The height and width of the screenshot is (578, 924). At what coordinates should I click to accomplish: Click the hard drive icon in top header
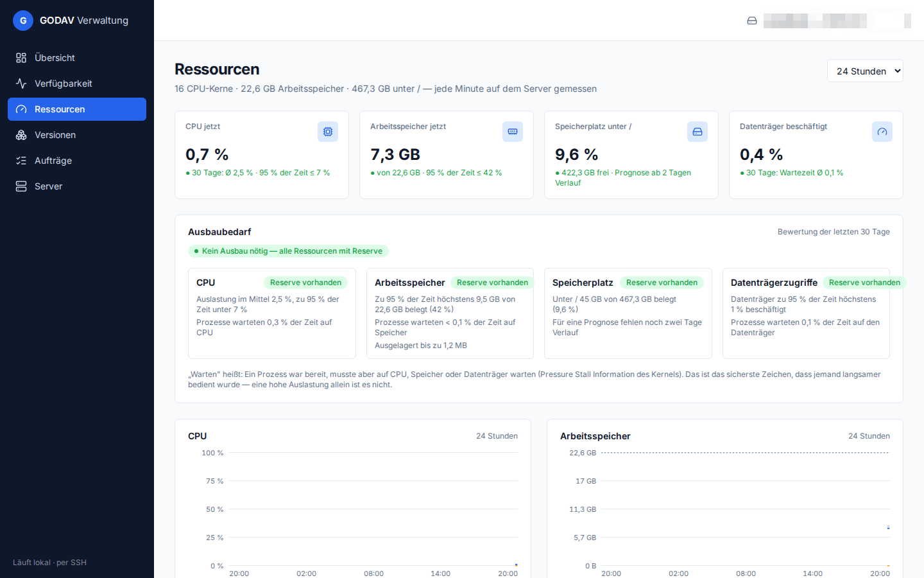point(752,21)
